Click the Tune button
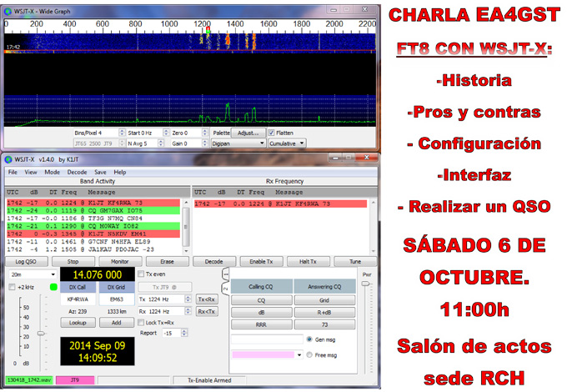The image size is (567, 392). pyautogui.click(x=355, y=261)
